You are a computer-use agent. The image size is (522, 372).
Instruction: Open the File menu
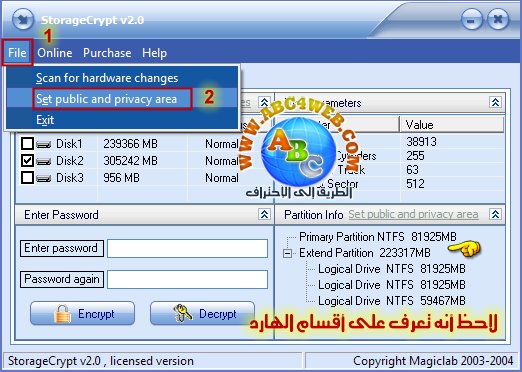17,53
